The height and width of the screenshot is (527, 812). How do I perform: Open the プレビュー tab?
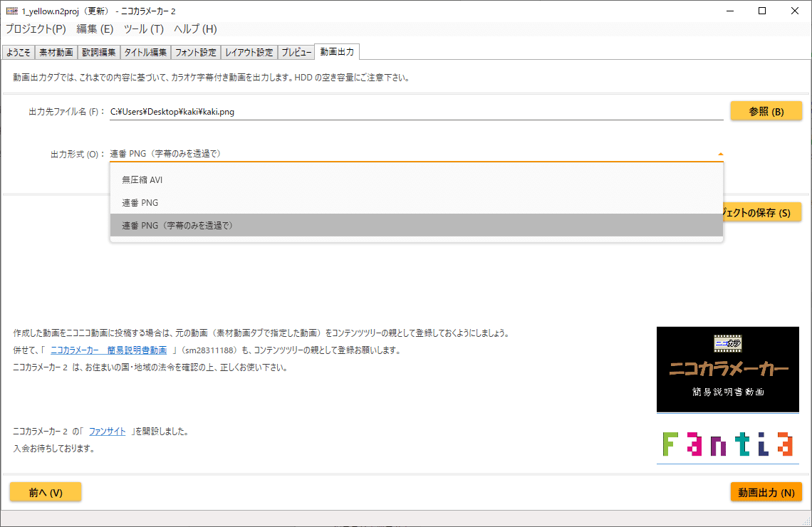point(296,51)
